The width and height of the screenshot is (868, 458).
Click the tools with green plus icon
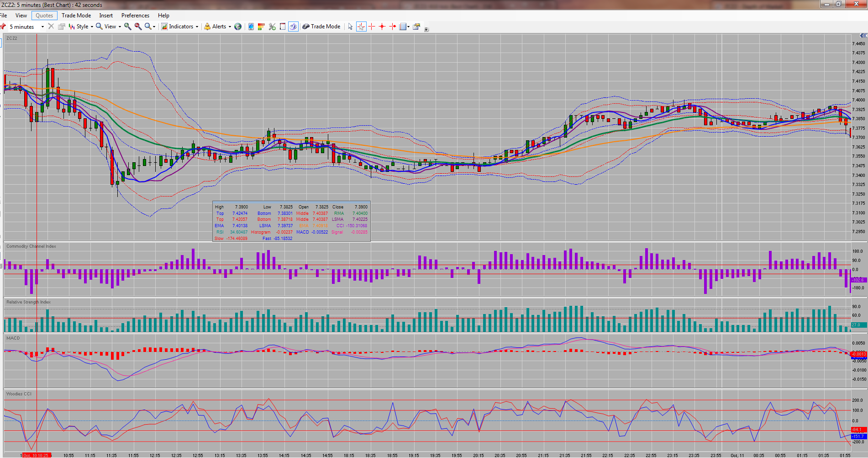272,27
